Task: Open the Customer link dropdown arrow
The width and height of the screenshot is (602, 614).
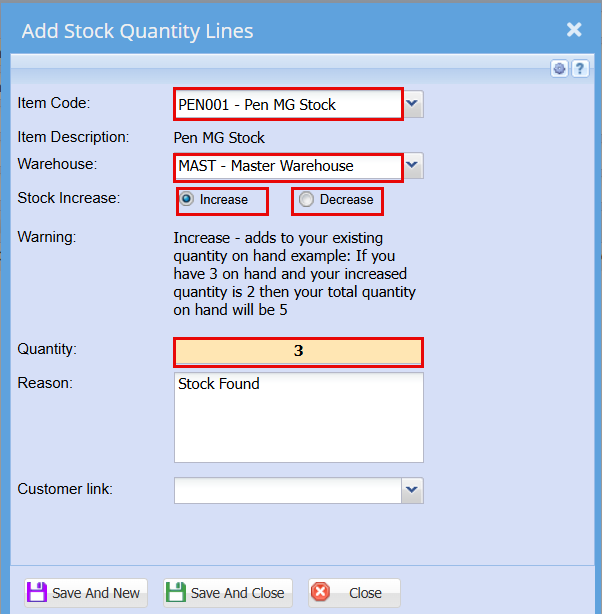Action: (x=412, y=490)
